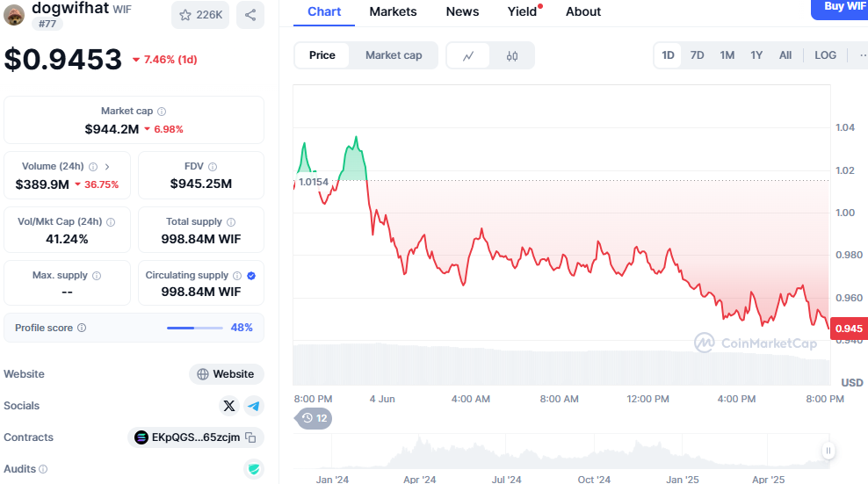Switch to Yield tab
Screen dimensions: 868x484
(x=522, y=11)
